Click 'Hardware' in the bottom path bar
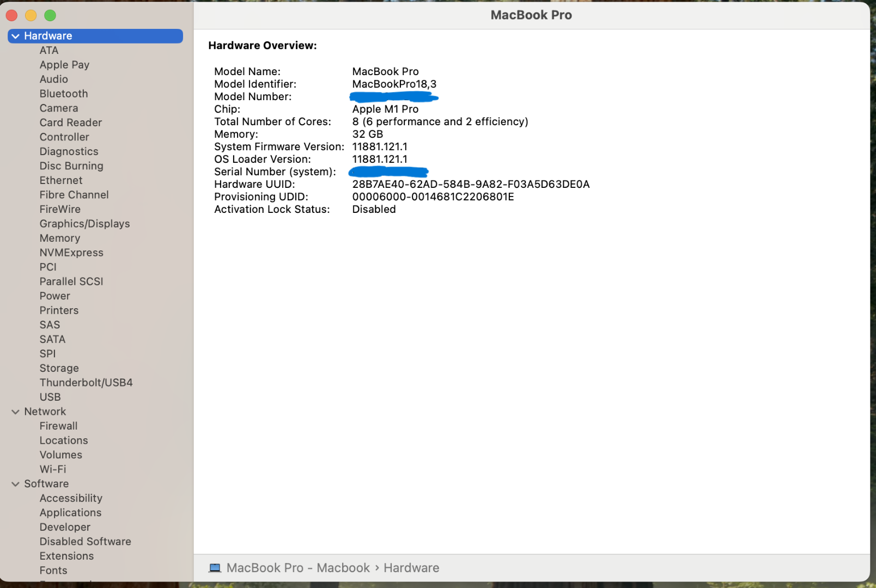The height and width of the screenshot is (588, 876). 411,568
